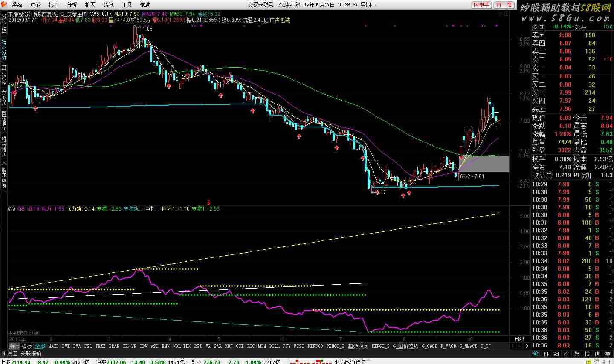Open the 关联报价 panel
This screenshot has width=614, height=364.
[31, 353]
